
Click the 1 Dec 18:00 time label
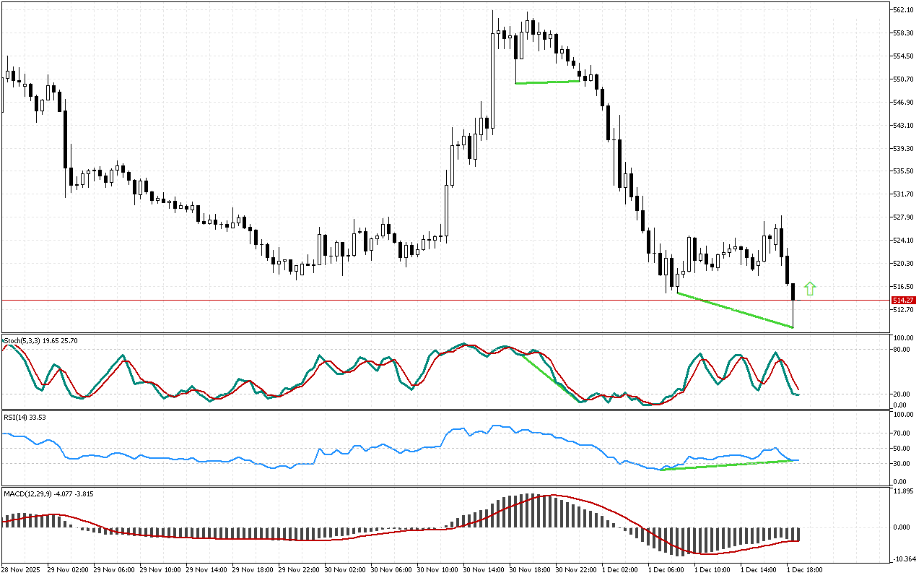click(x=803, y=569)
